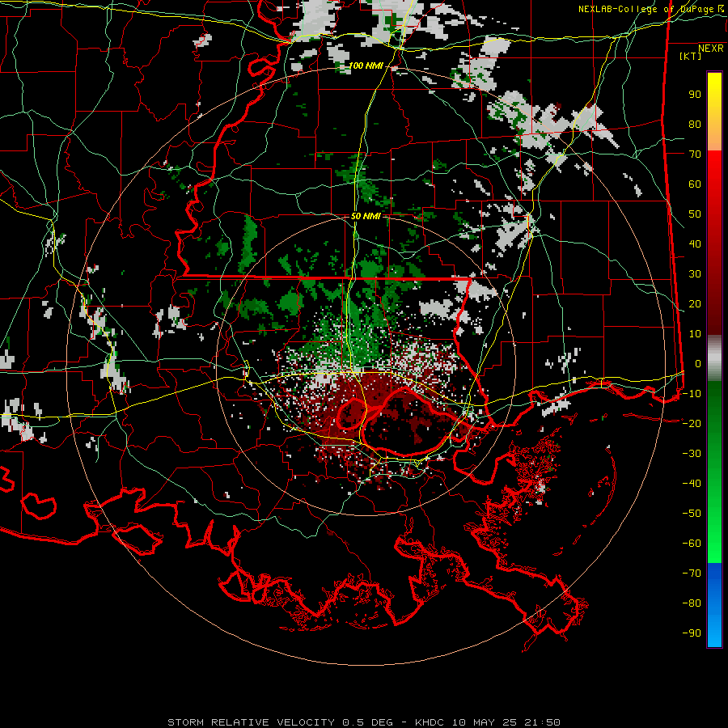Click the "0.5 DEG" elevation angle text
This screenshot has height=728, width=728.
point(367,722)
